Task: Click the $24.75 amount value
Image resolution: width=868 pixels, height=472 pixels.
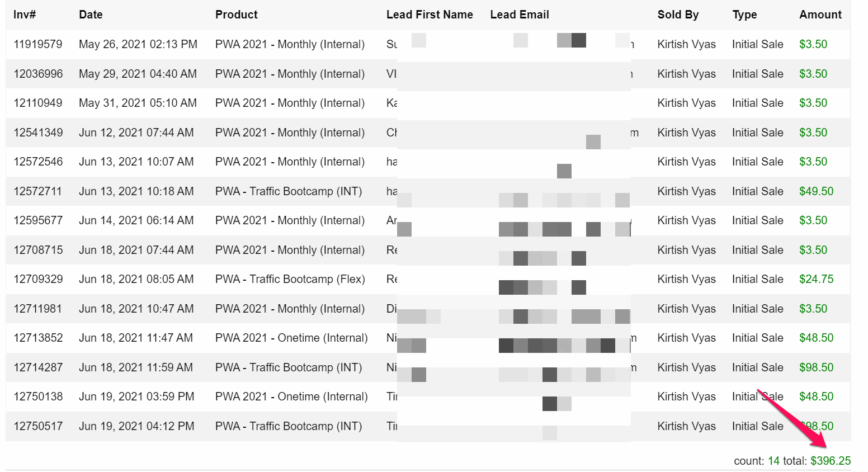Action: pyautogui.click(x=816, y=279)
